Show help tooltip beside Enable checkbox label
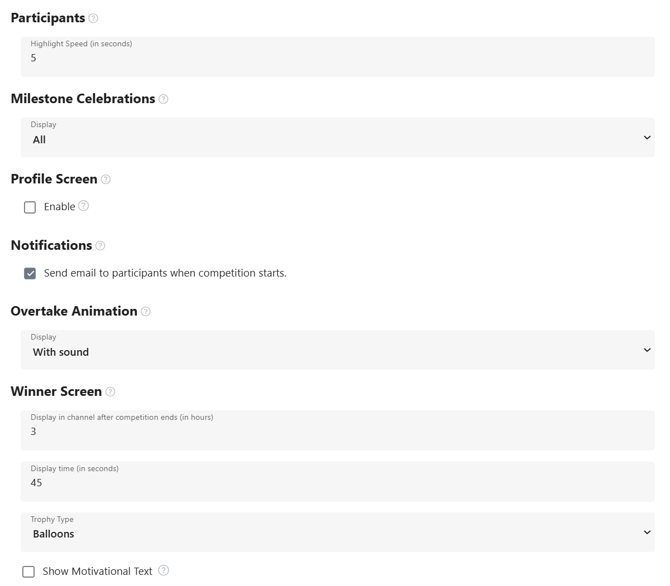The image size is (670, 586). tap(84, 206)
